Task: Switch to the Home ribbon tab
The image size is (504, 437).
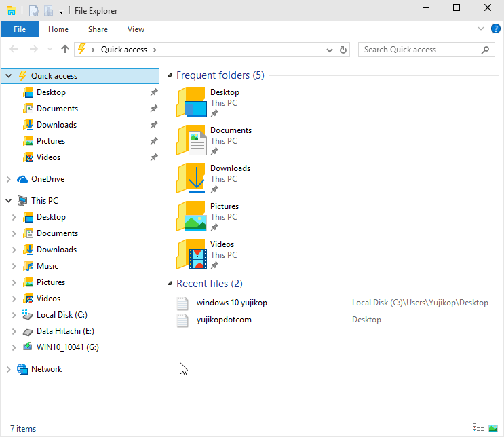Action: tap(58, 29)
